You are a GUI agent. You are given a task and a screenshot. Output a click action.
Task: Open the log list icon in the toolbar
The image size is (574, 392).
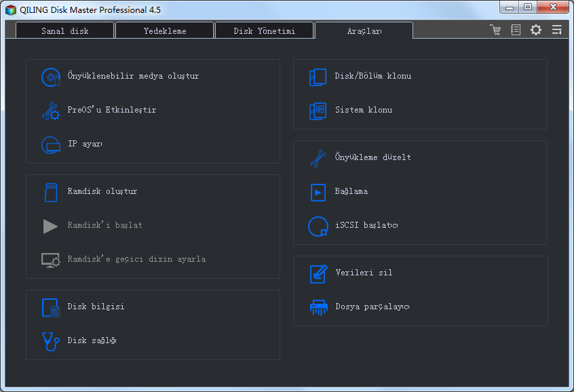pos(516,30)
